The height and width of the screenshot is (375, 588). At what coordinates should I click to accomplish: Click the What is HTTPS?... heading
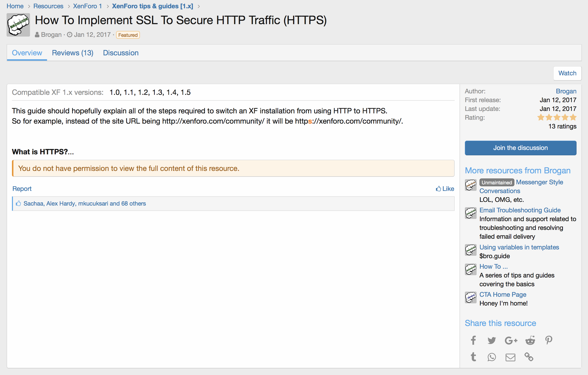[x=43, y=152]
